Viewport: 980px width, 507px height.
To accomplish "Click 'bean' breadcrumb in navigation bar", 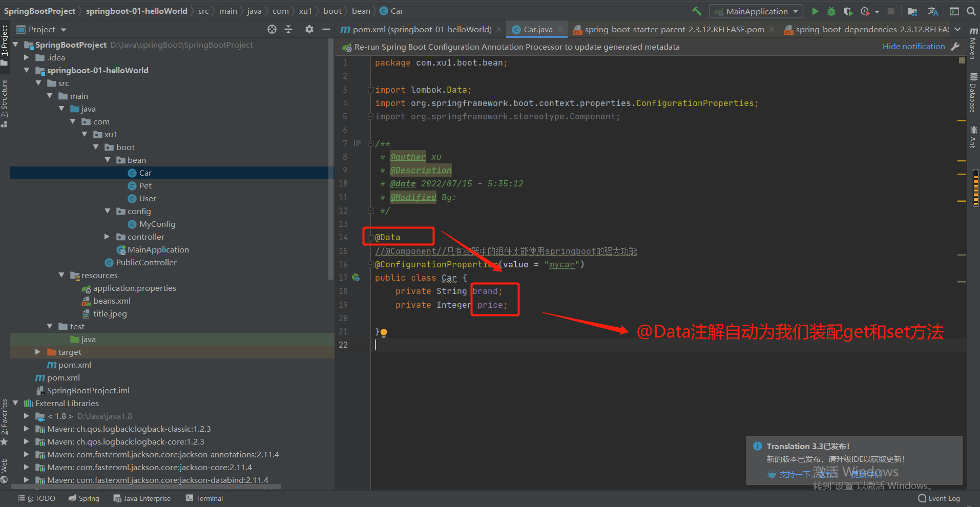I will click(x=361, y=11).
